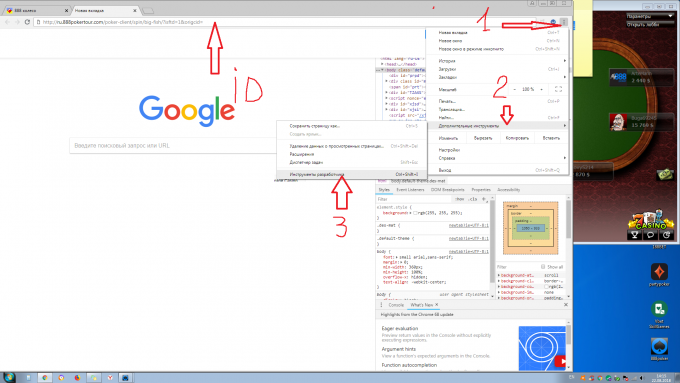Click the Windows Start button
Image resolution: width=680 pixels, height=383 pixels.
(9, 377)
